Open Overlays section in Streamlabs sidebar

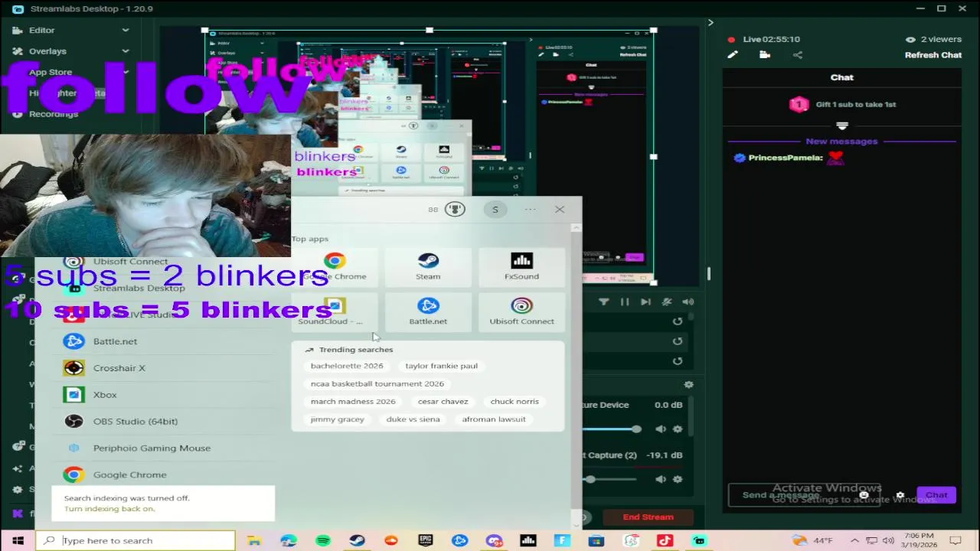pyautogui.click(x=47, y=51)
